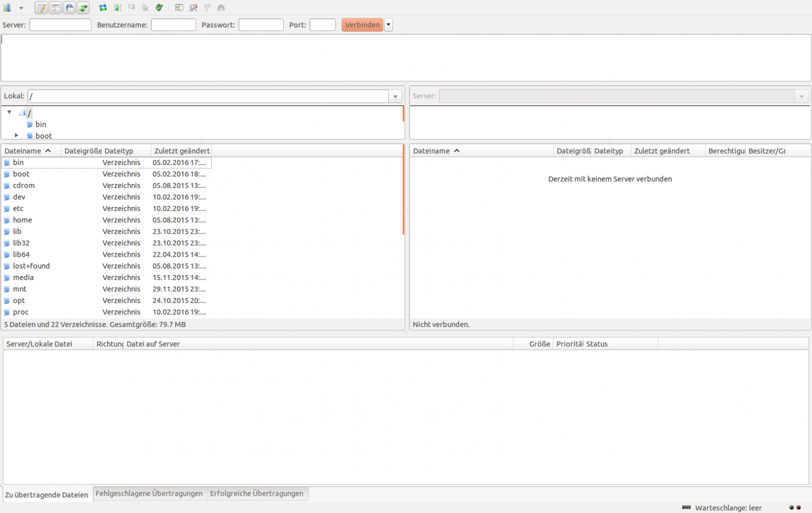Switch to Fehlgeschlagene Übertragungen tab
The image size is (812, 513).
149,493
